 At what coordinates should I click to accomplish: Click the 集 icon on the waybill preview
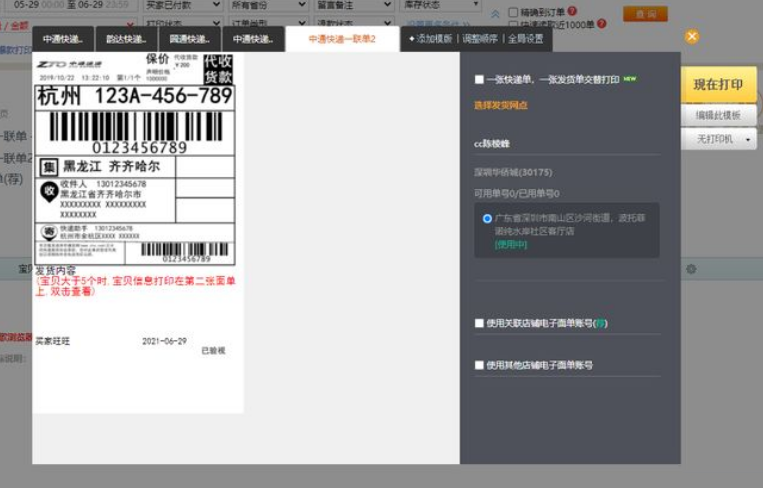click(49, 167)
